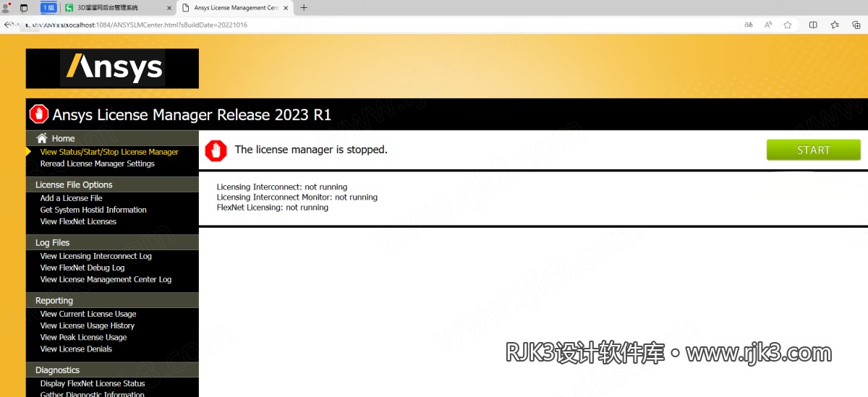
Task: Open View License Denials
Action: pos(76,349)
